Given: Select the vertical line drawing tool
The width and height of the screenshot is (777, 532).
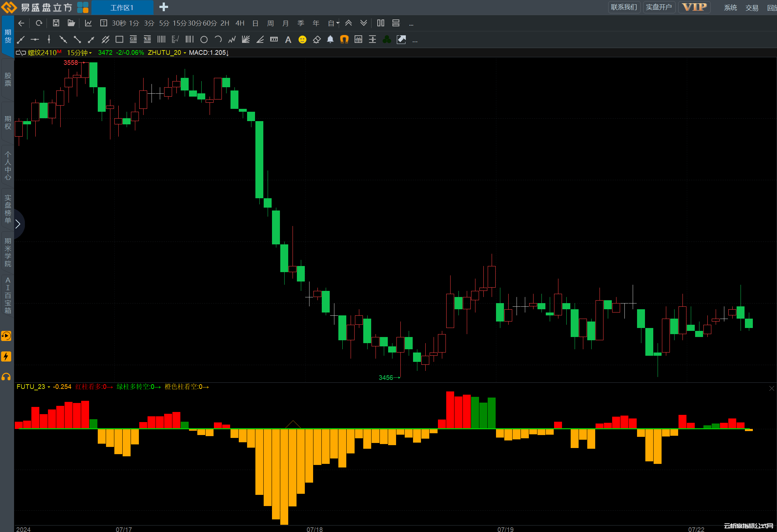Looking at the screenshot, I should coord(49,40).
